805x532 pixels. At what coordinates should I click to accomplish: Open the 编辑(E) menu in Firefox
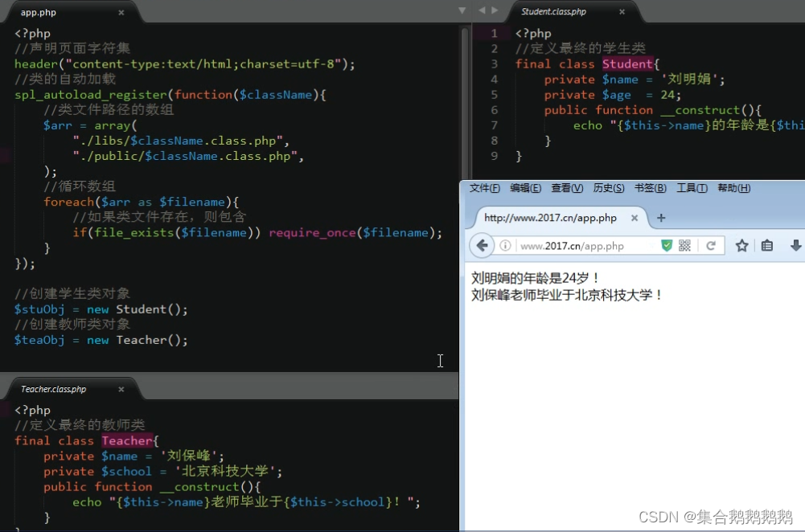525,188
